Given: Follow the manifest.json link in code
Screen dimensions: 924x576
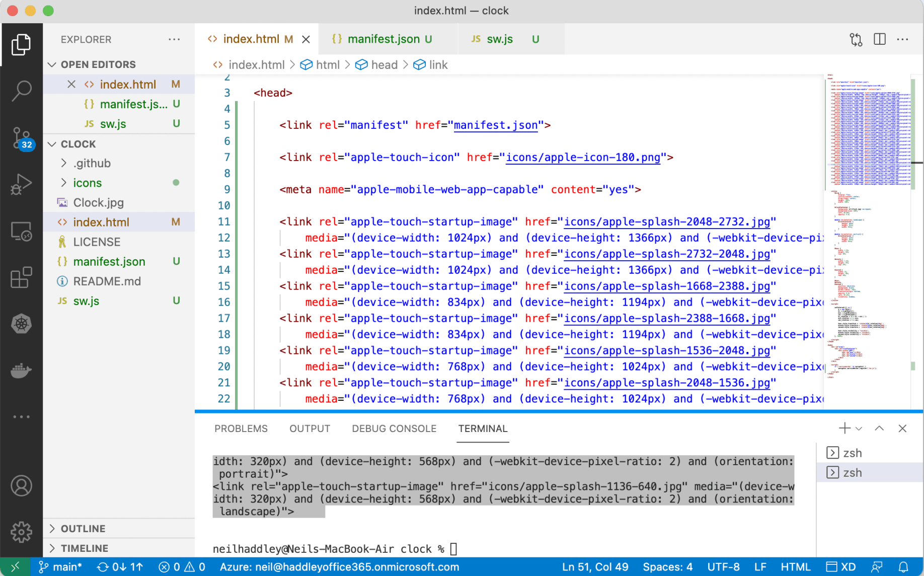Looking at the screenshot, I should pyautogui.click(x=495, y=125).
